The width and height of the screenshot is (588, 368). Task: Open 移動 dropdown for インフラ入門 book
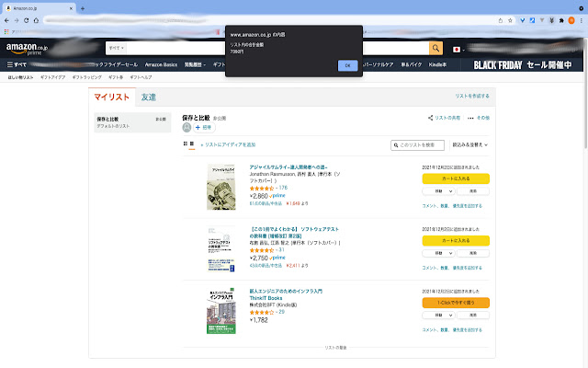pyautogui.click(x=439, y=315)
